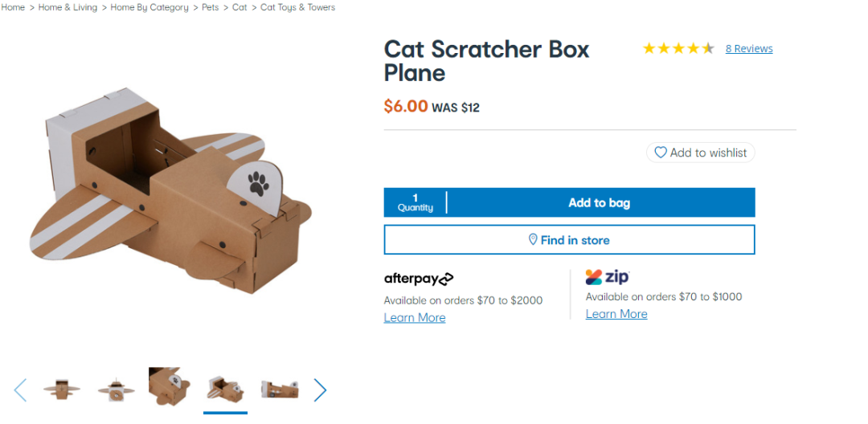This screenshot has width=868, height=424.
Task: Open Cat Toys & Towers breadcrumb
Action: coord(298,8)
